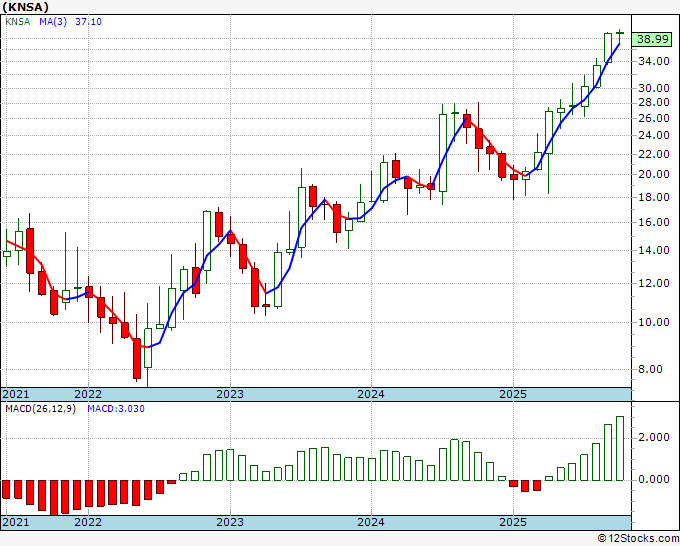Click the (KNSA) chart title
This screenshot has height=546, width=680.
click(25, 7)
